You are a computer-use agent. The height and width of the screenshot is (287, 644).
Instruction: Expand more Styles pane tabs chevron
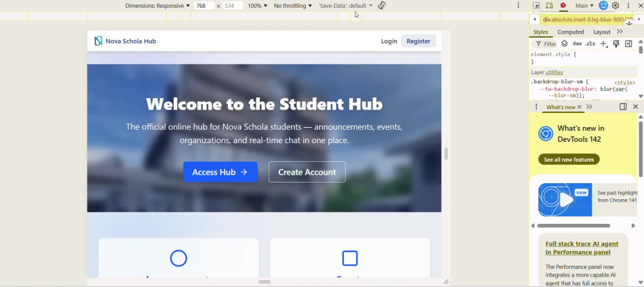pyautogui.click(x=620, y=32)
